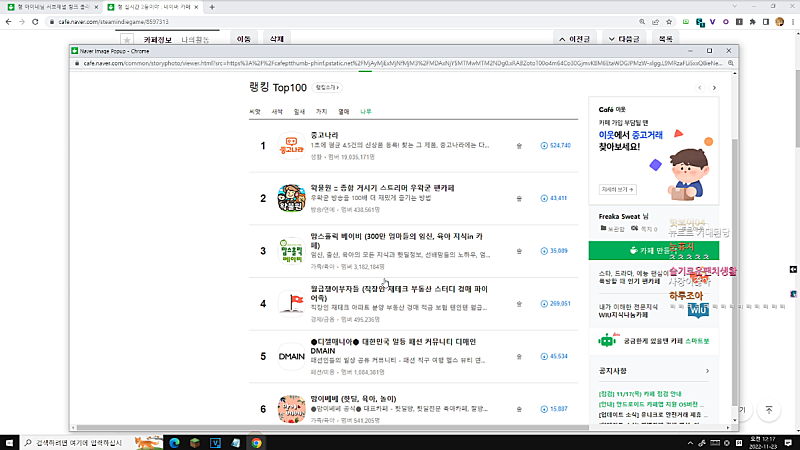Screen dimensions: 800x450
Task: Click the scroll-to-top round button
Action: 768,410
